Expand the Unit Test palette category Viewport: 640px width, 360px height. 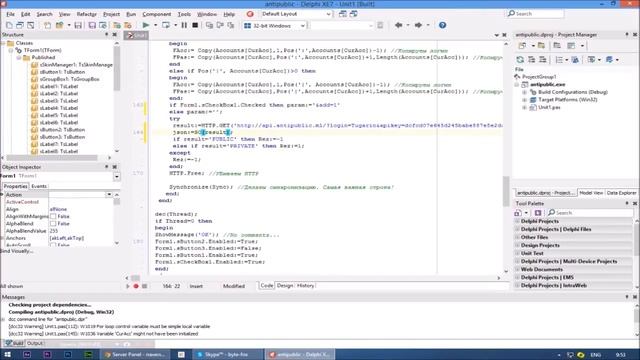tap(517, 253)
